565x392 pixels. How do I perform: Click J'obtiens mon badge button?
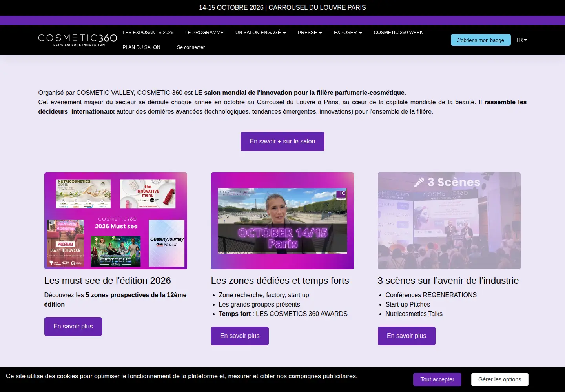[481, 40]
